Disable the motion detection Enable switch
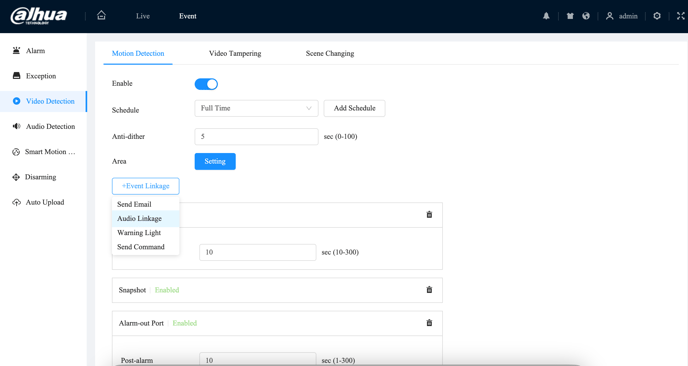This screenshot has height=366, width=688. pos(206,84)
